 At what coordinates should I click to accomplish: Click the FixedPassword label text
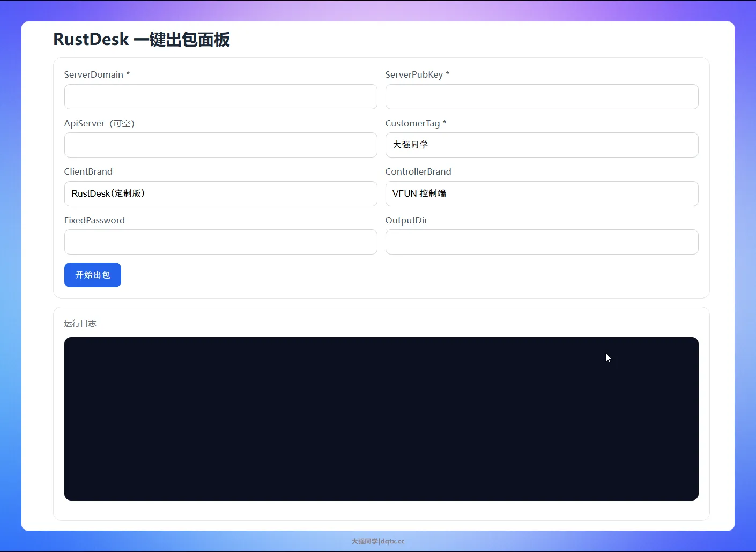[94, 220]
